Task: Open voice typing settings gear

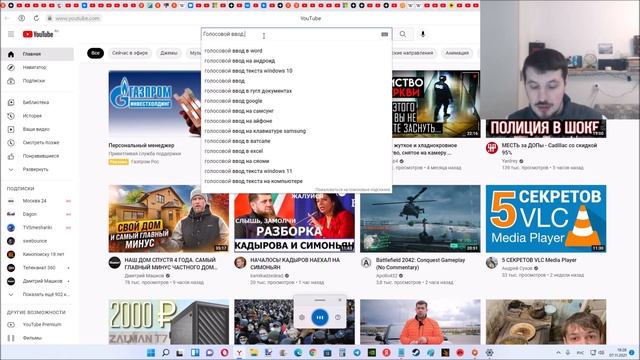Action: tap(302, 318)
